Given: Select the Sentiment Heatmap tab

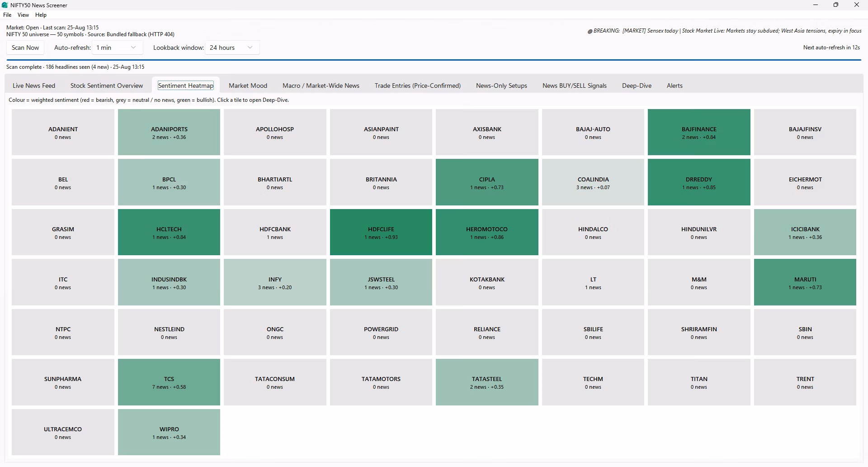Looking at the screenshot, I should click(x=186, y=86).
